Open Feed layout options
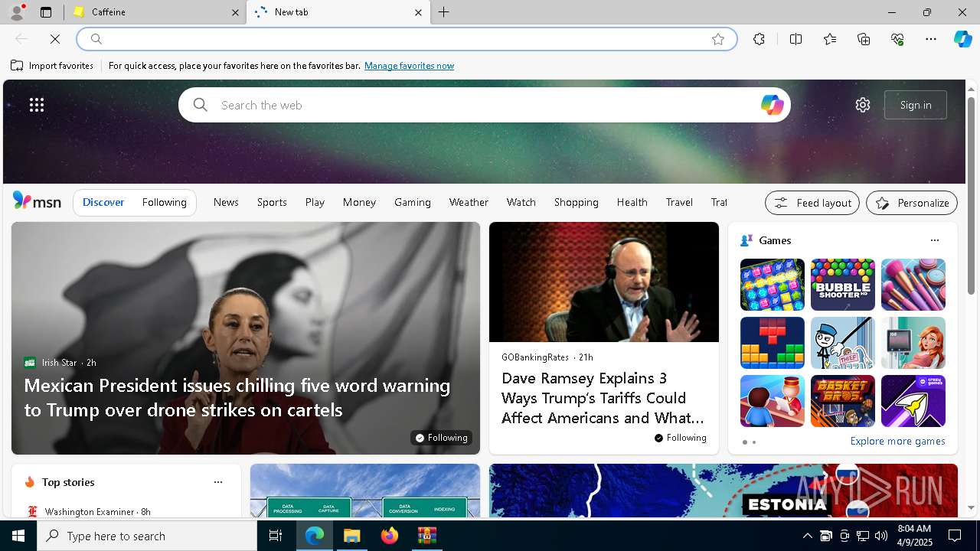Viewport: 980px width, 551px height. tap(812, 203)
